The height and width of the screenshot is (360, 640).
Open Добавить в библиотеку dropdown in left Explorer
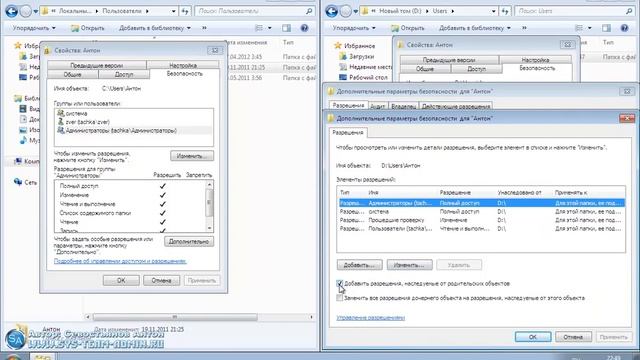pos(155,28)
